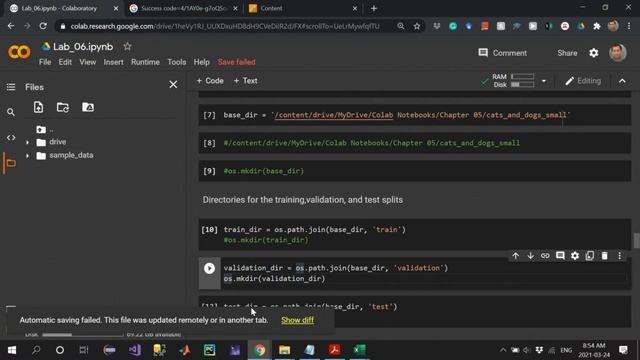Open the Help menu
The image size is (640, 360).
[x=201, y=62]
